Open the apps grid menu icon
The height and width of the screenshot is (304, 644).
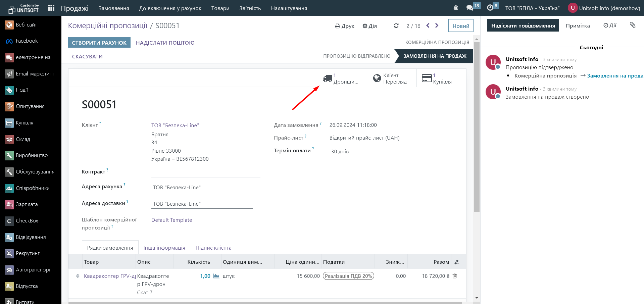pos(51,8)
